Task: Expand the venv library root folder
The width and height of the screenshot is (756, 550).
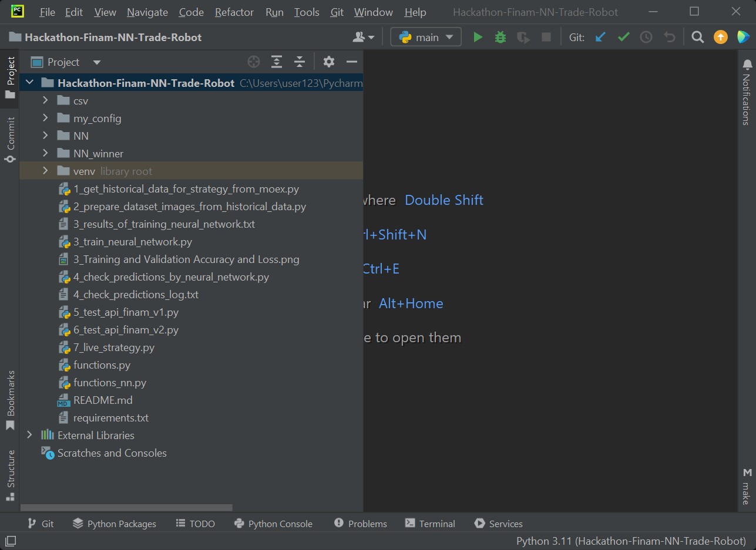Action: [45, 171]
